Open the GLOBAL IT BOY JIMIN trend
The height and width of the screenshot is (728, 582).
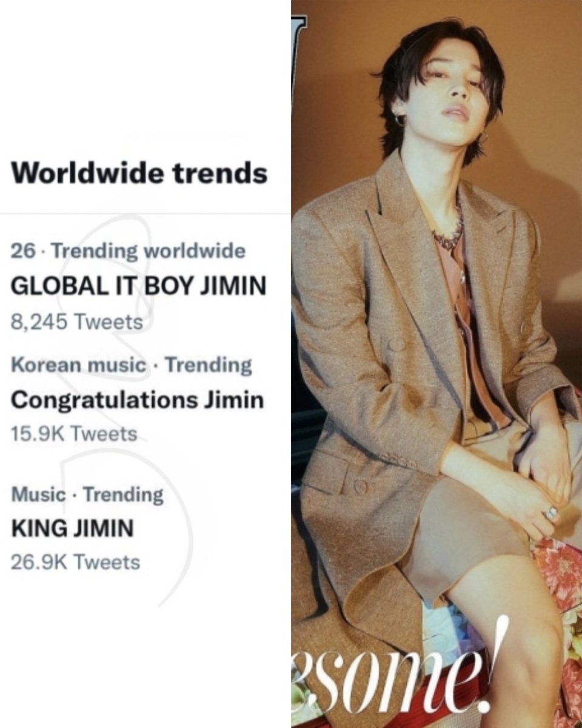(x=138, y=286)
